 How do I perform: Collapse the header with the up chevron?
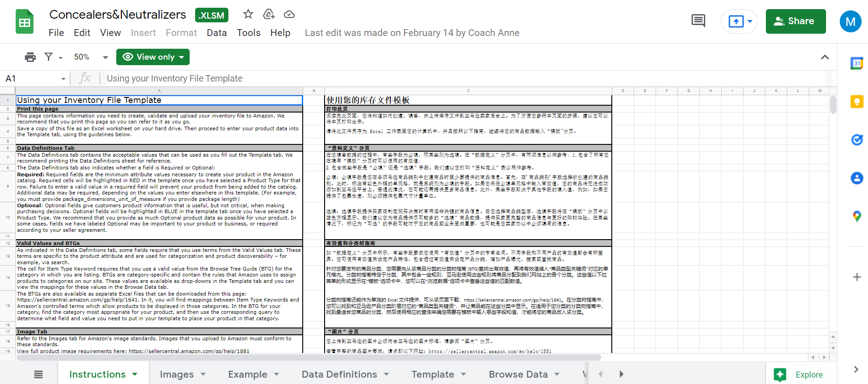825,57
